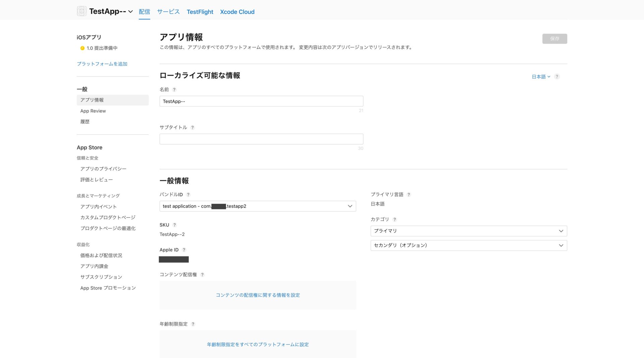Open アプリのプライバシー in the sidebar
644x358 pixels.
(x=103, y=169)
